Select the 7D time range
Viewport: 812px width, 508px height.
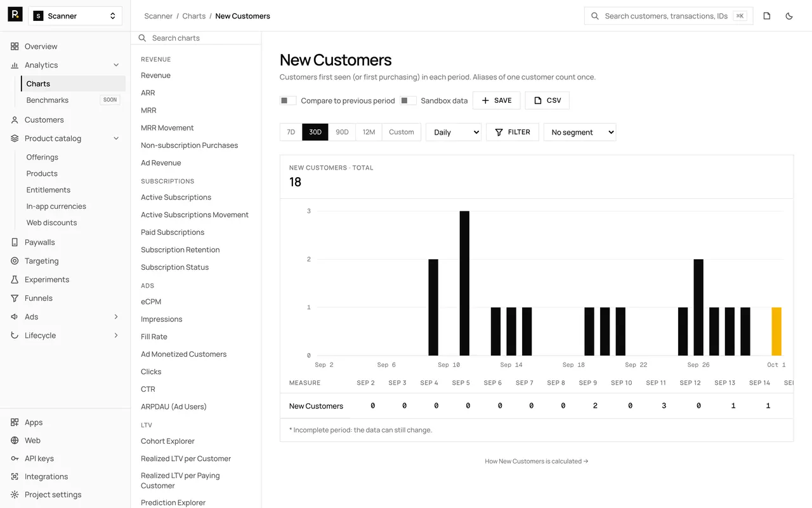coord(291,132)
